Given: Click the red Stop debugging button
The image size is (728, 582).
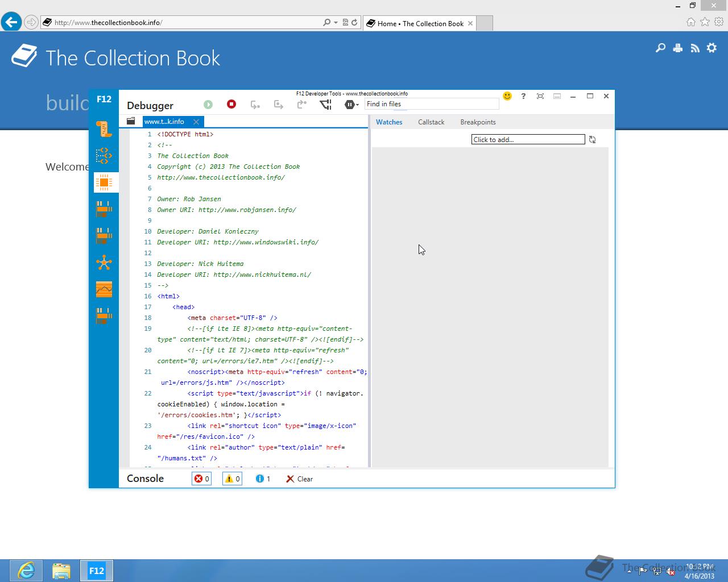Looking at the screenshot, I should (x=231, y=104).
